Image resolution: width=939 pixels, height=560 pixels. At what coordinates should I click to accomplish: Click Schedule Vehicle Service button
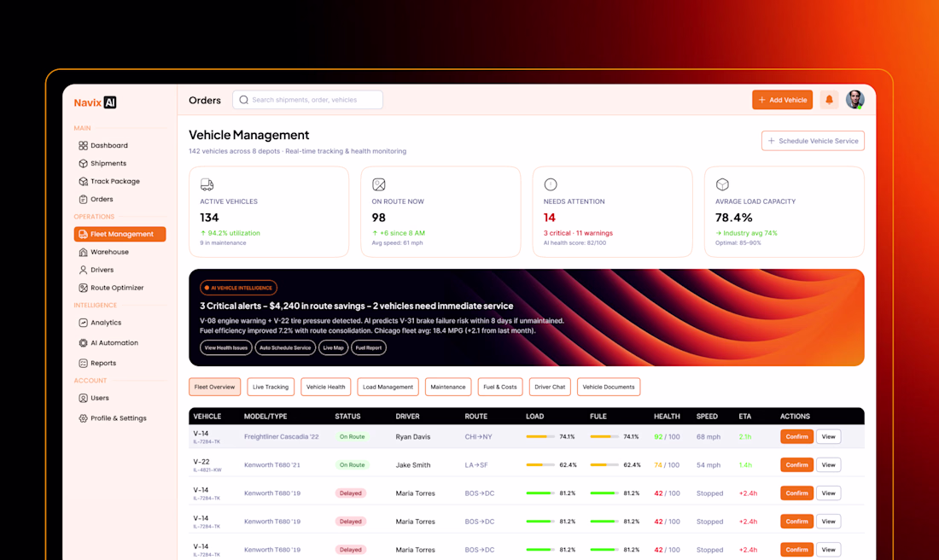(813, 141)
